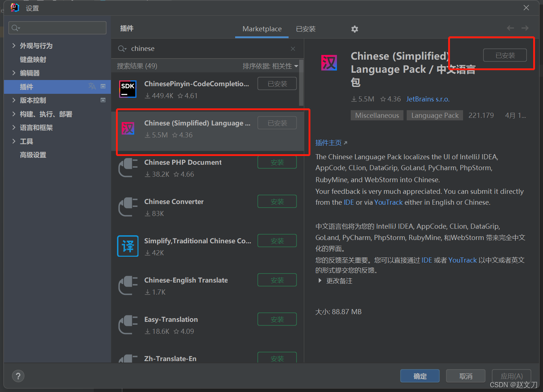
Task: Expand the 工具 settings node
Action: pos(14,141)
